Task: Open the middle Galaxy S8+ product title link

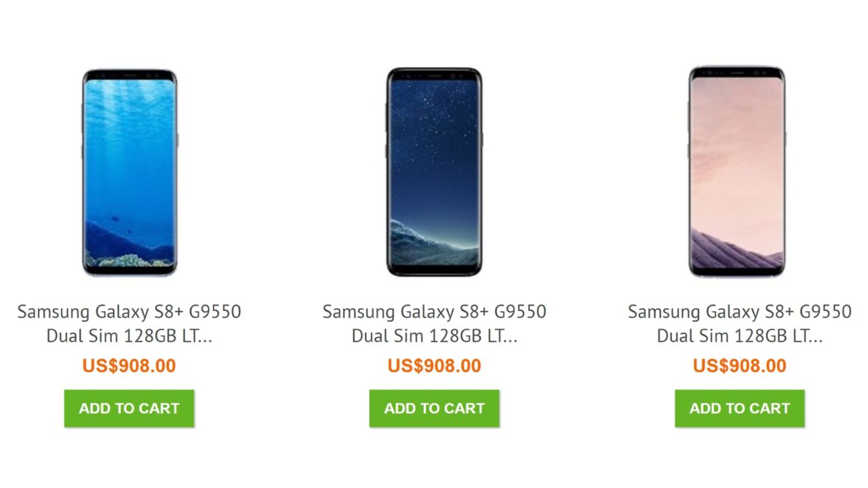Action: pos(434,323)
